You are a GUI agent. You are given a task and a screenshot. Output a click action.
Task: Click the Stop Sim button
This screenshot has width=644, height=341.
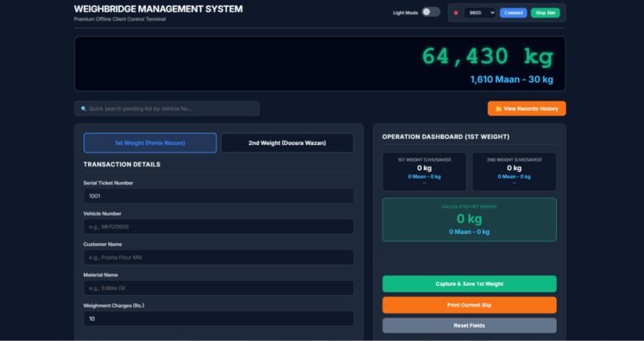pyautogui.click(x=545, y=13)
